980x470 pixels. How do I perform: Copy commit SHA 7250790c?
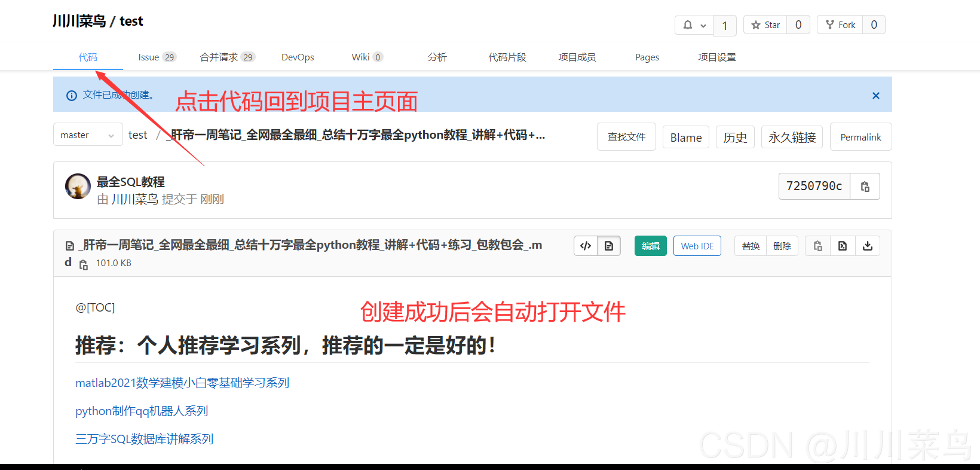pyautogui.click(x=865, y=187)
